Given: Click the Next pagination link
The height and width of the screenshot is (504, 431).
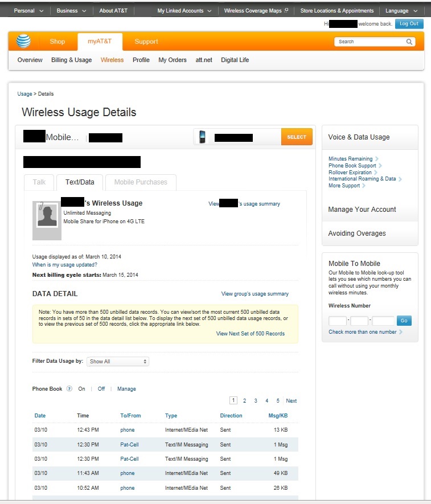Looking at the screenshot, I should pyautogui.click(x=291, y=401).
